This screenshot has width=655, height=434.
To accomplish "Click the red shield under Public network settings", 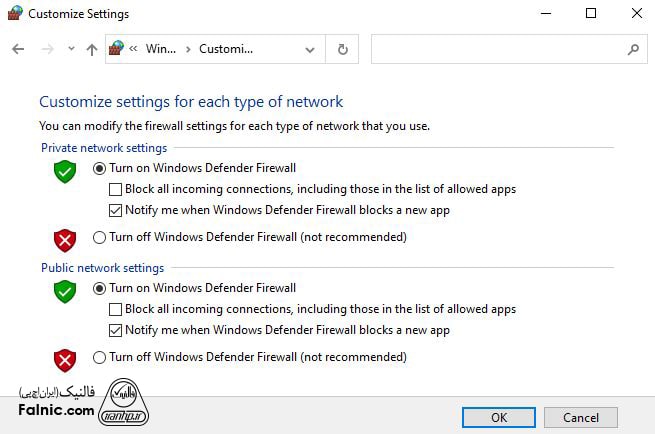I will coord(65,360).
